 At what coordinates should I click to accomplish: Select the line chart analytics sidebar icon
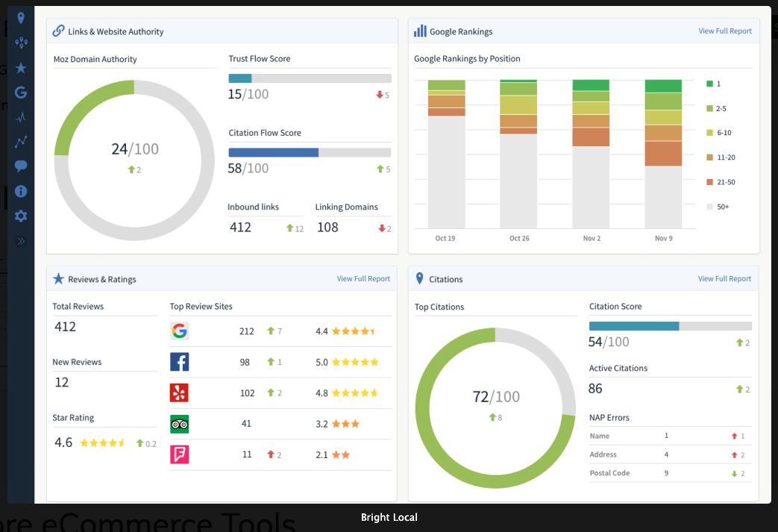[21, 141]
